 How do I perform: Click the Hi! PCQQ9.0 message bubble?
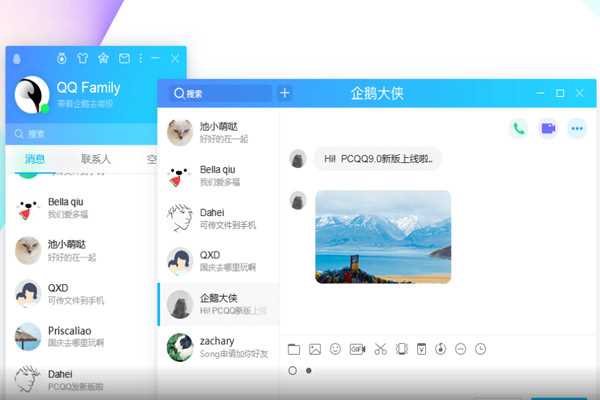[x=378, y=158]
